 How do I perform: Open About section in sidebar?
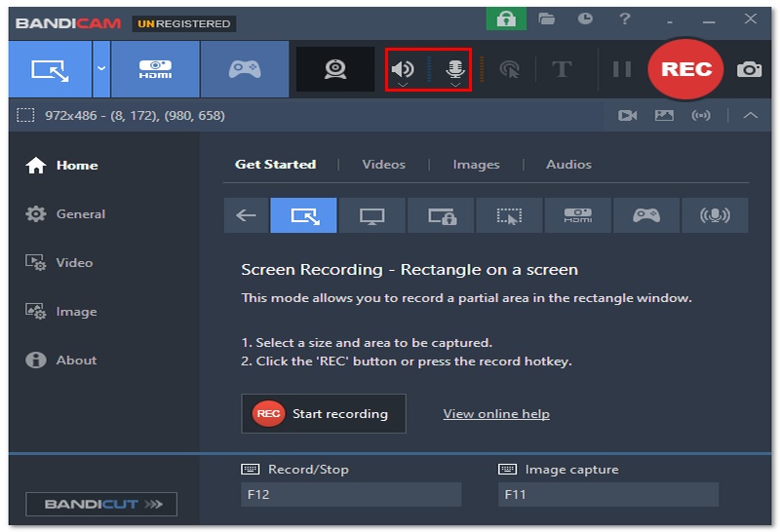pos(60,360)
